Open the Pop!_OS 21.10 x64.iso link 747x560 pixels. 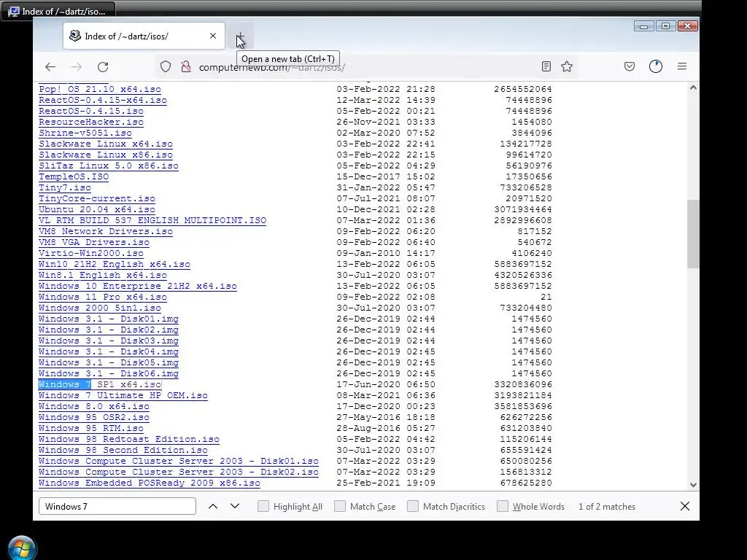[x=100, y=89]
